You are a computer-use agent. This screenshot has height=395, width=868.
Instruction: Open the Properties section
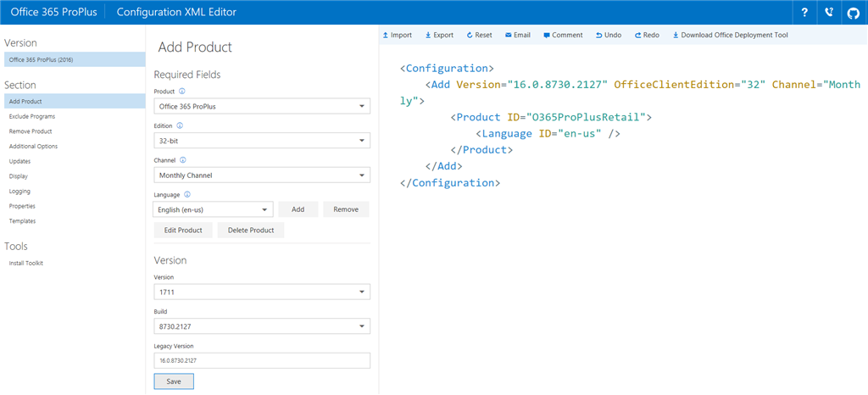pos(22,206)
